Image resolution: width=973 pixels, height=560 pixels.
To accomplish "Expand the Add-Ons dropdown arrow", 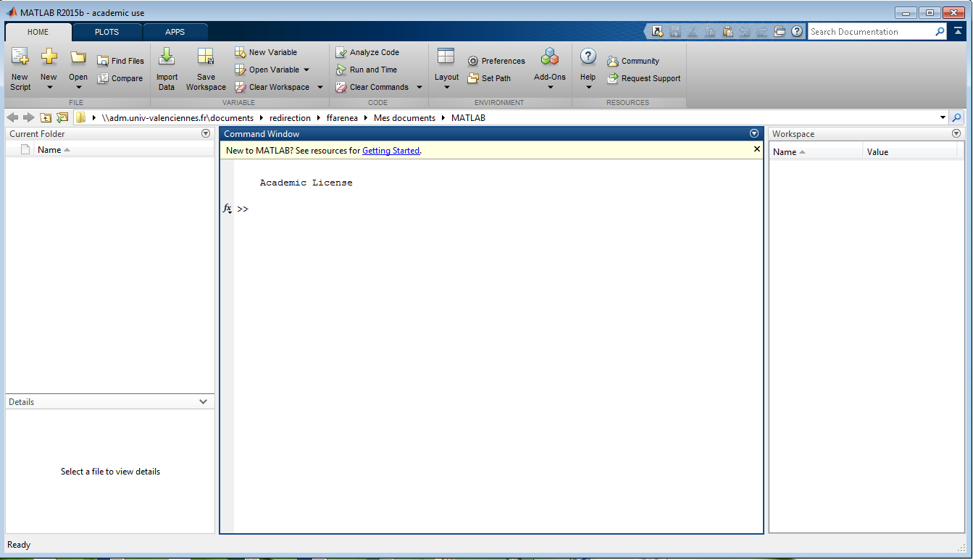I will point(550,88).
